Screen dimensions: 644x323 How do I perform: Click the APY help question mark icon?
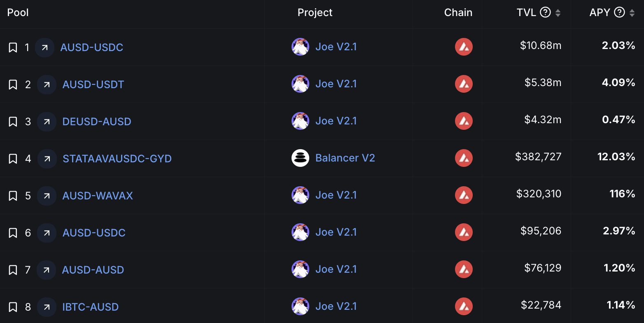[x=619, y=12]
